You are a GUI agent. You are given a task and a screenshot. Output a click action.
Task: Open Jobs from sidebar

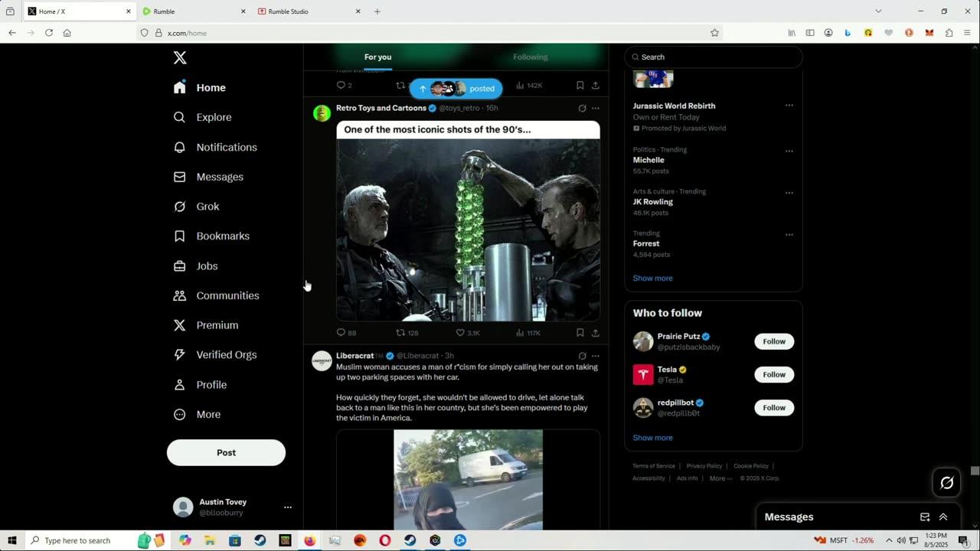(x=195, y=266)
